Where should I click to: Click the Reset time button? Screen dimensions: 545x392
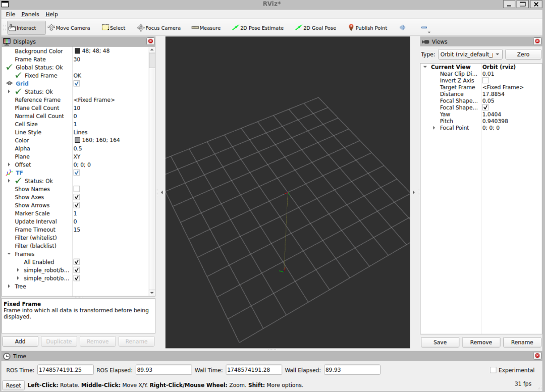[x=14, y=385]
